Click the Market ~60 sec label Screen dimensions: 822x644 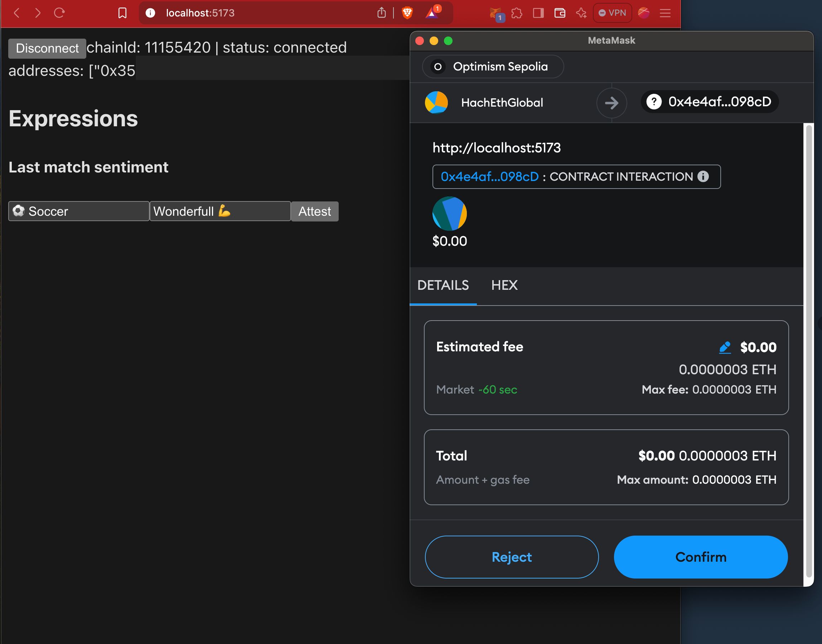pyautogui.click(x=477, y=390)
